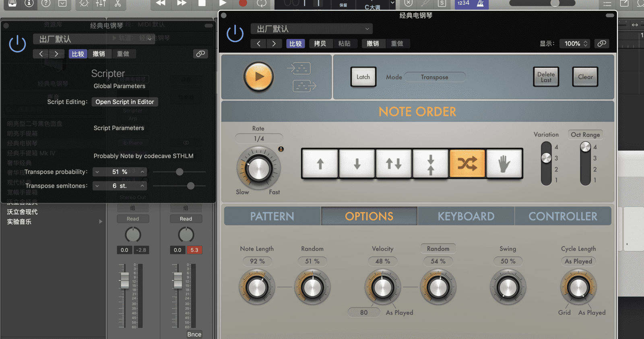The width and height of the screenshot is (644, 339).
Task: Click Open Script in Editor button
Action: tap(125, 102)
